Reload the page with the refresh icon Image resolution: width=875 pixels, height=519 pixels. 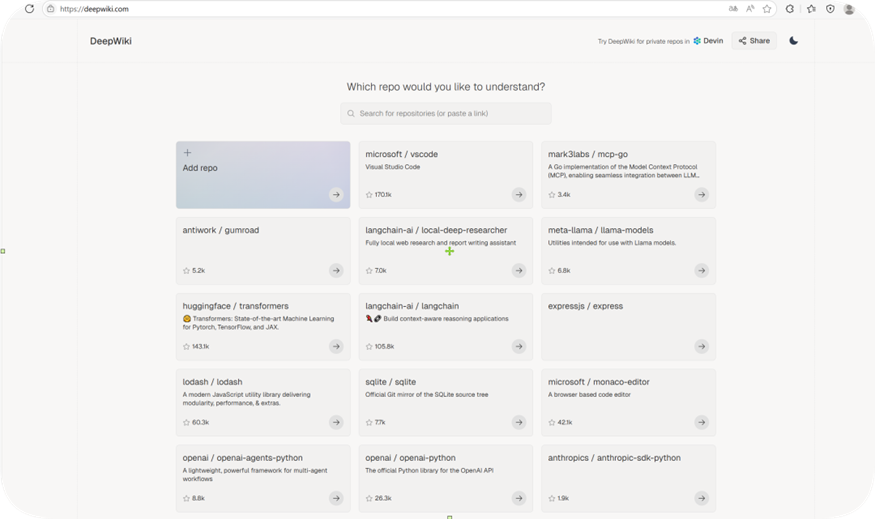[x=30, y=9]
